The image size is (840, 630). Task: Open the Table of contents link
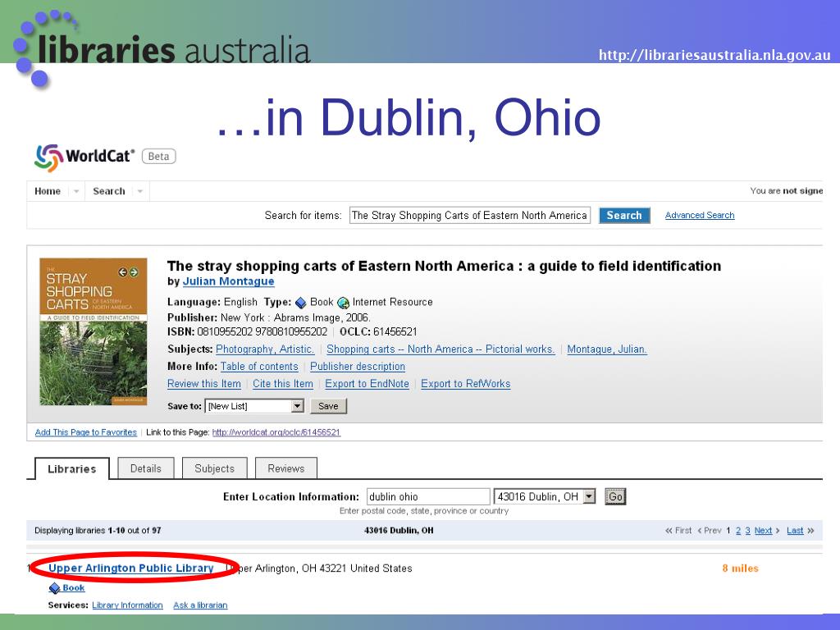259,367
